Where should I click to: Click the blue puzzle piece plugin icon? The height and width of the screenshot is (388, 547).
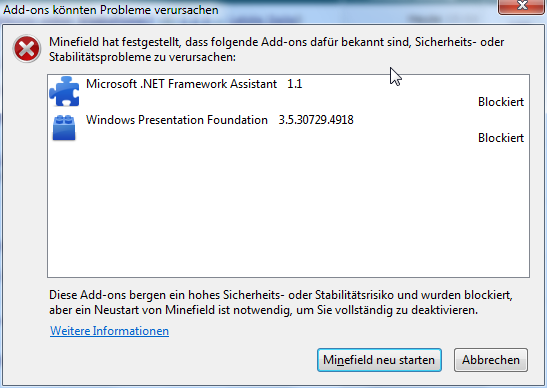tap(64, 91)
